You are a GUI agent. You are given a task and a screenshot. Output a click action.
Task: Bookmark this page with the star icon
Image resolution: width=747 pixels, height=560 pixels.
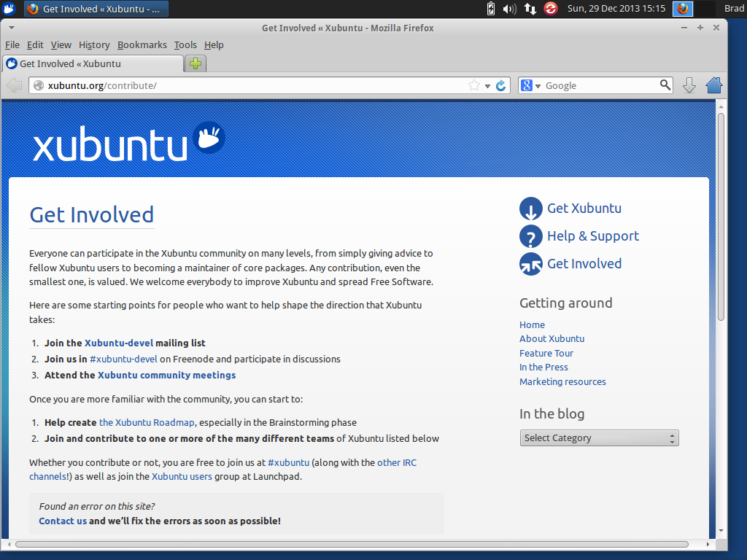474,86
